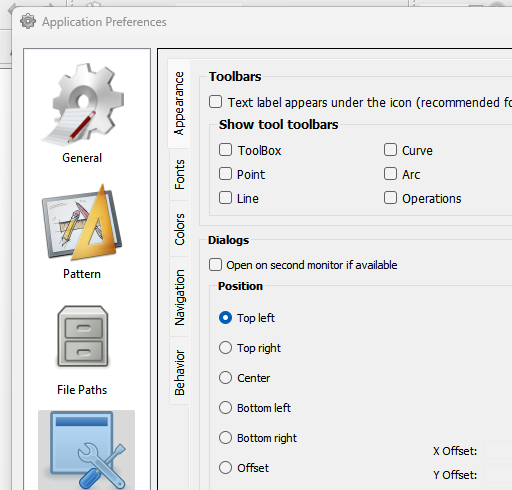Select the window-with-tools preferences icon

tap(87, 450)
